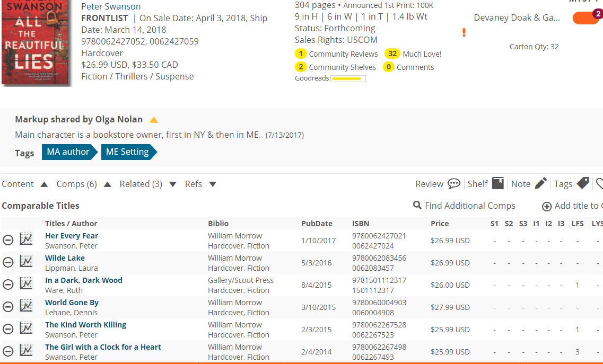Remove Her Every Fear from comparable titles
Screen dimensions: 603x364
(x=8, y=240)
